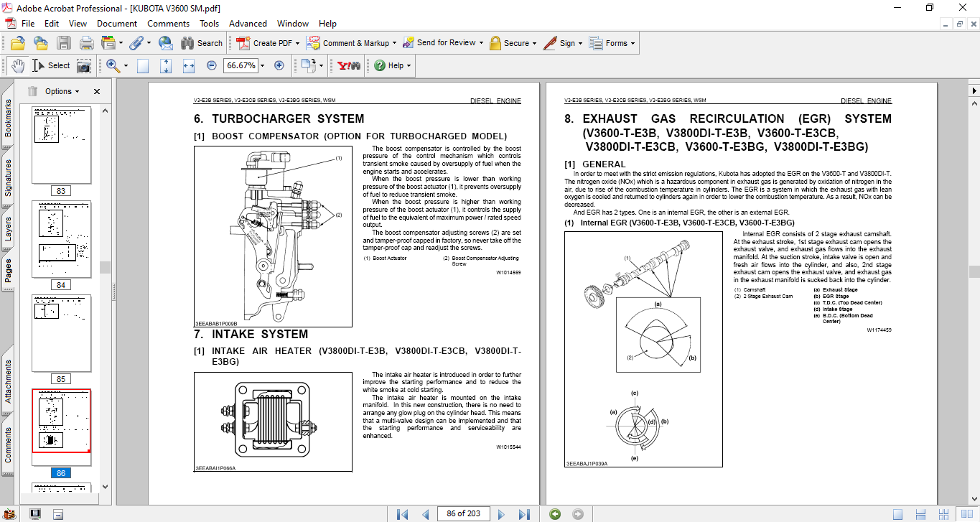Activate the Snapshot camera tool

pos(84,65)
